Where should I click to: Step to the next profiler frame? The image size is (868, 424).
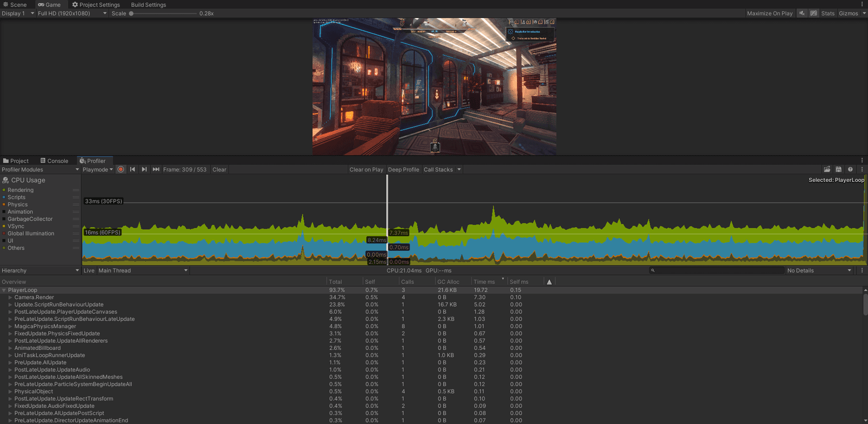144,169
